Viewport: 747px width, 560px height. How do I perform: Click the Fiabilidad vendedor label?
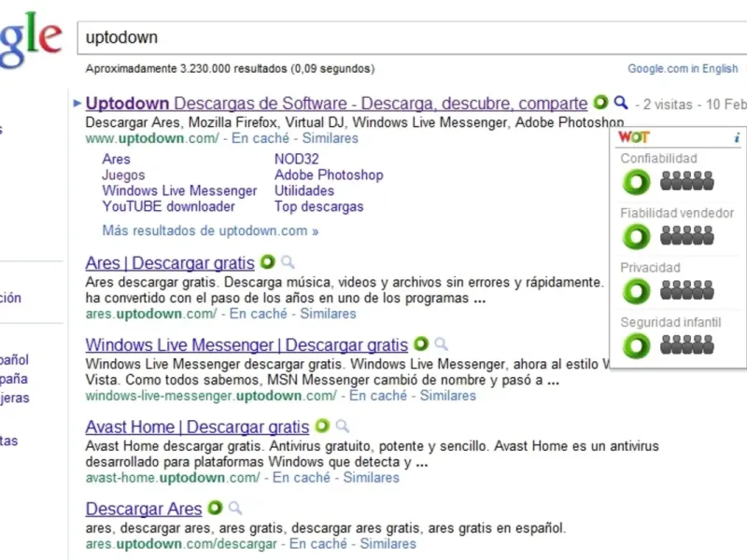coord(677,213)
